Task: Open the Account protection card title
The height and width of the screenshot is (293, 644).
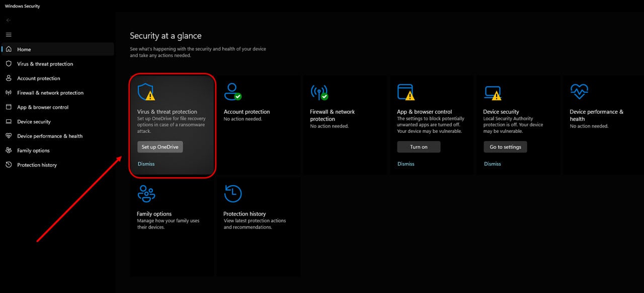Action: (x=247, y=112)
